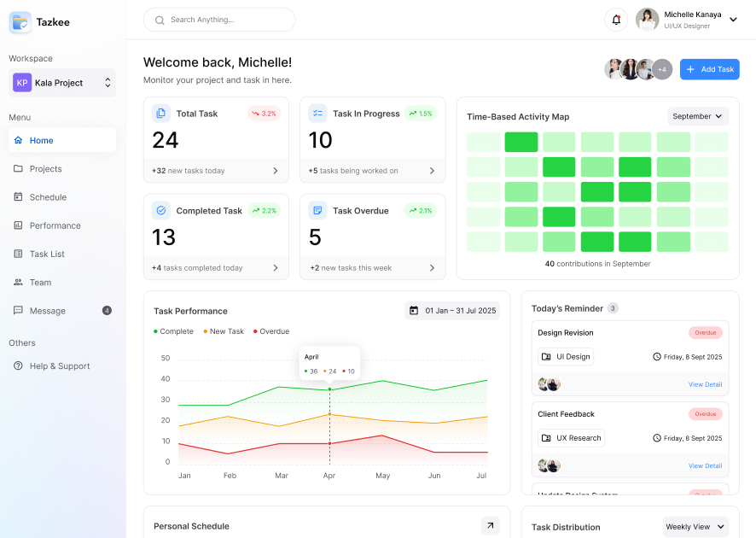This screenshot has height=538, width=756.
Task: Toggle the New Task legend series
Action: coord(224,331)
